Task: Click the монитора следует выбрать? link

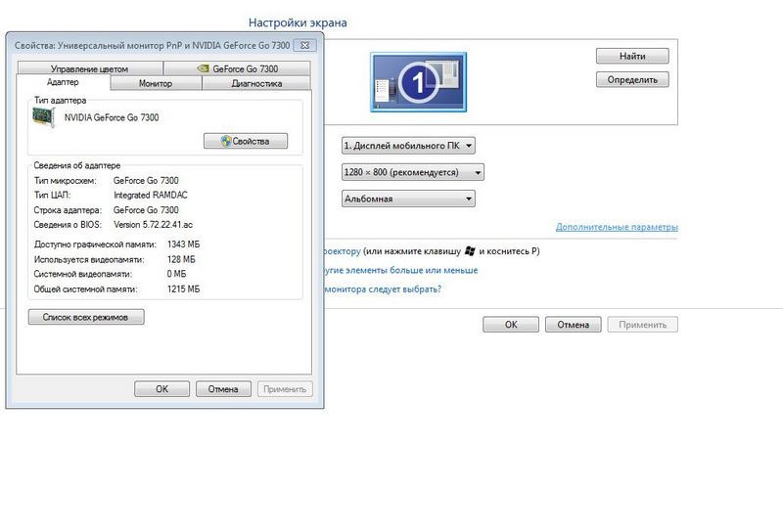Action: click(383, 288)
